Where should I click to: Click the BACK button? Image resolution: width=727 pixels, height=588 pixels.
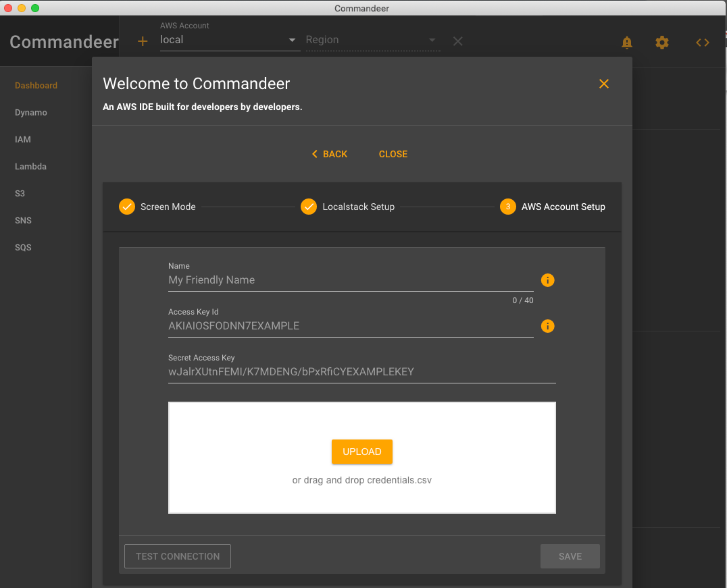(330, 154)
